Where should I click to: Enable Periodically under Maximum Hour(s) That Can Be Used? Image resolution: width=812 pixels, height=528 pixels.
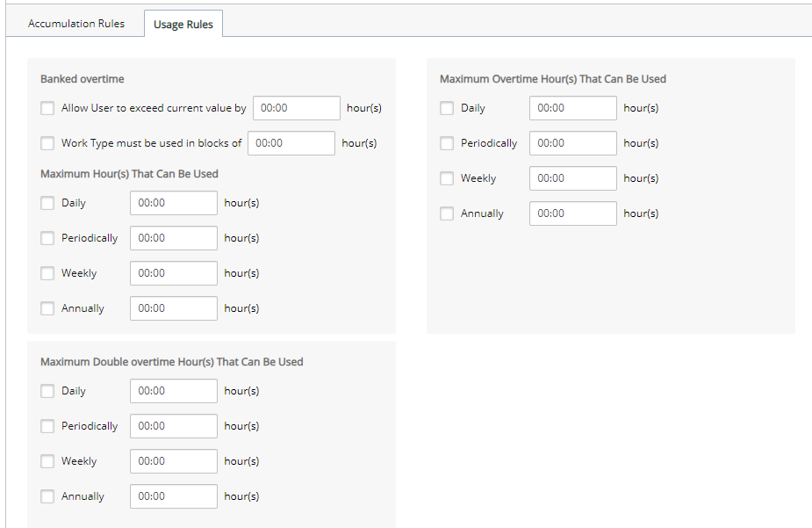coord(47,238)
